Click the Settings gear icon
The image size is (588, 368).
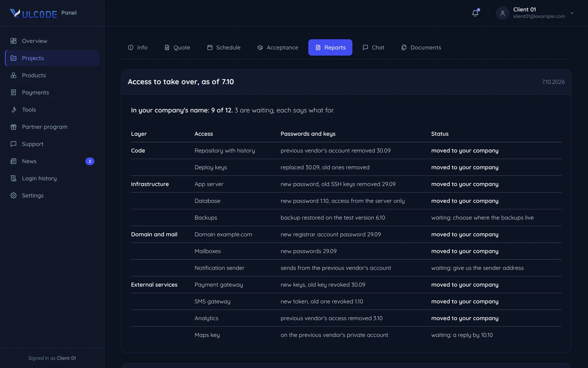(x=14, y=195)
